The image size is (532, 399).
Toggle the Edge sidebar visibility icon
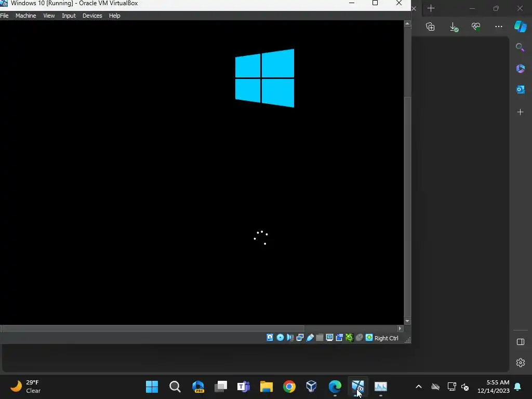pos(521,342)
